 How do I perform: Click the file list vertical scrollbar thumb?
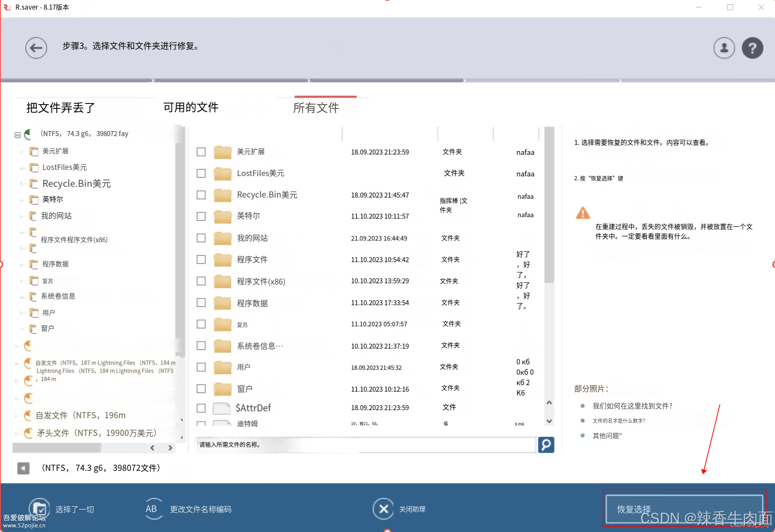pyautogui.click(x=549, y=205)
